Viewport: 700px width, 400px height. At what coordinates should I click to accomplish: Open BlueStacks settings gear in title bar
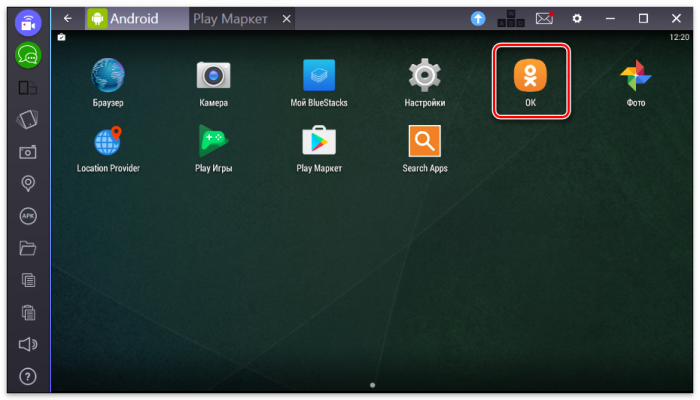coord(576,18)
